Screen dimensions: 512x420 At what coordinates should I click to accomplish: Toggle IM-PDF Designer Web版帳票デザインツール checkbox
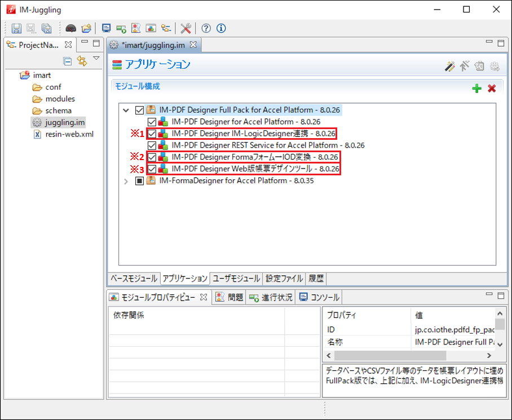(x=152, y=169)
